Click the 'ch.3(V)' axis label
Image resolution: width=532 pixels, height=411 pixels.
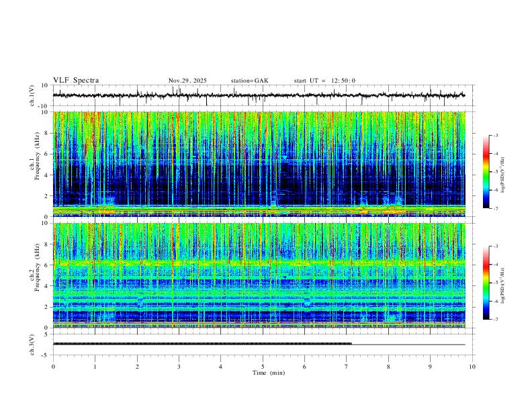tap(32, 345)
